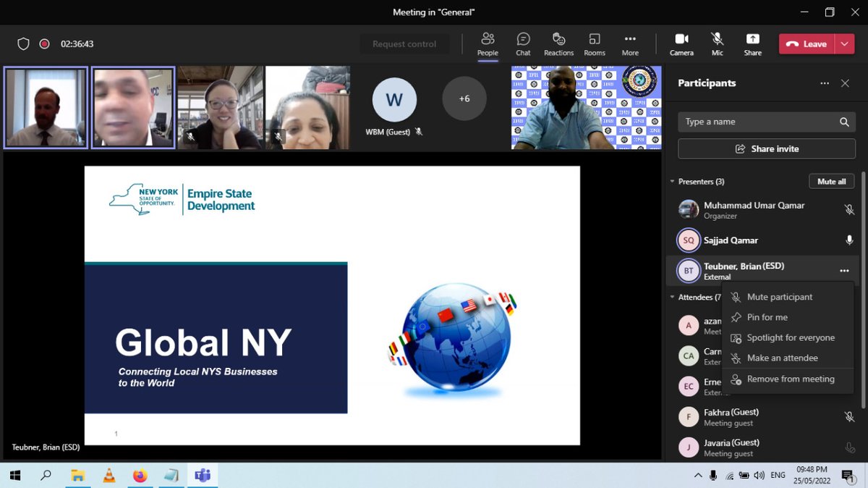
Task: Select Sajjad Qamar in presenters list
Action: pyautogui.click(x=762, y=240)
